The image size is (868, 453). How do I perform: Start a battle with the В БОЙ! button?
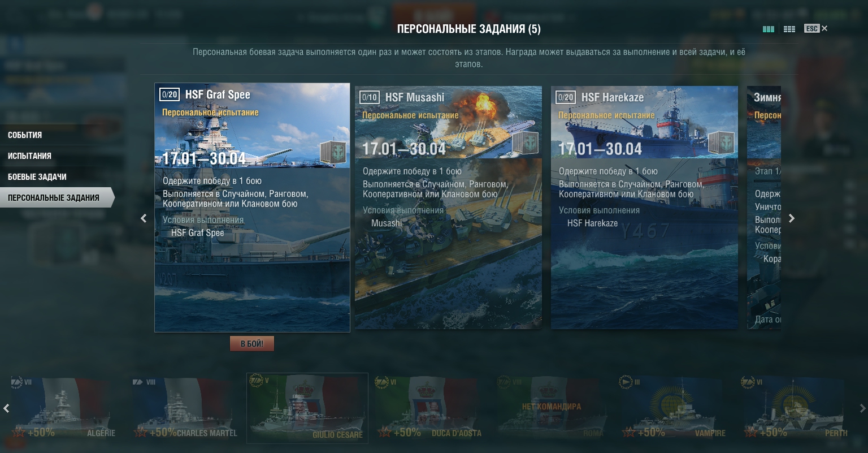(x=252, y=343)
